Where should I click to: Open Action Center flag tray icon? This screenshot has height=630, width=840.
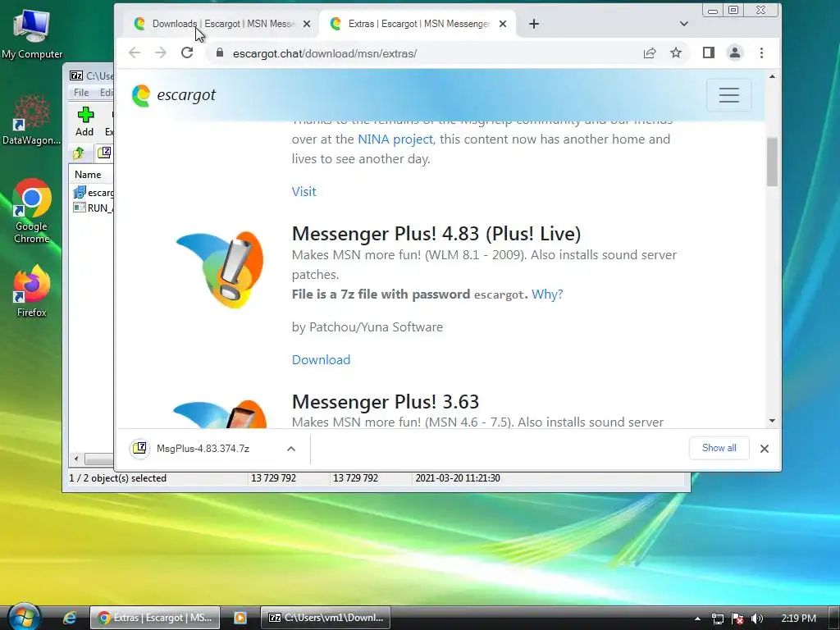point(737,619)
